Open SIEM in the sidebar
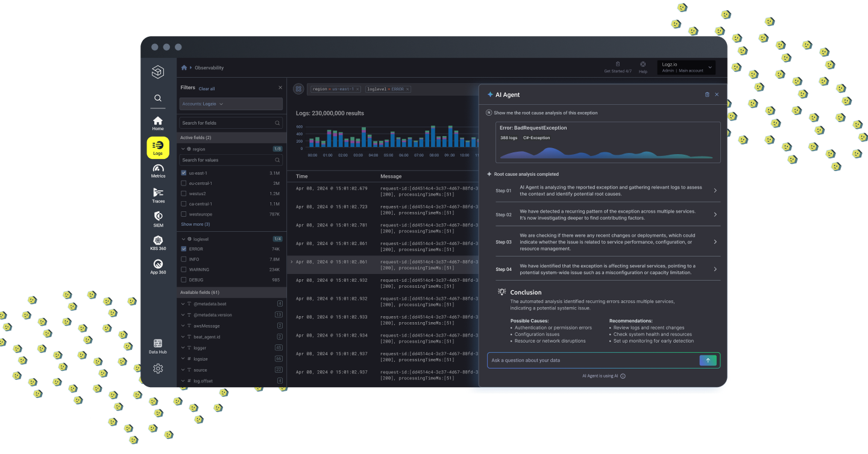868x454 pixels. [x=158, y=219]
